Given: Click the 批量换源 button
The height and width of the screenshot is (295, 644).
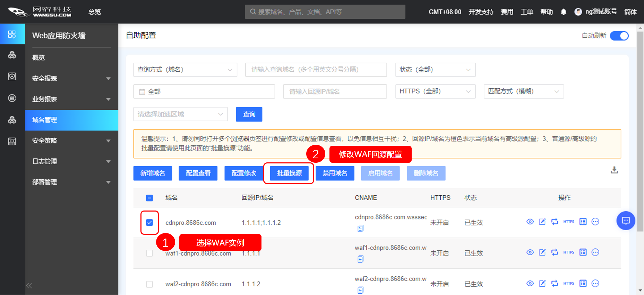Looking at the screenshot, I should (x=289, y=173).
